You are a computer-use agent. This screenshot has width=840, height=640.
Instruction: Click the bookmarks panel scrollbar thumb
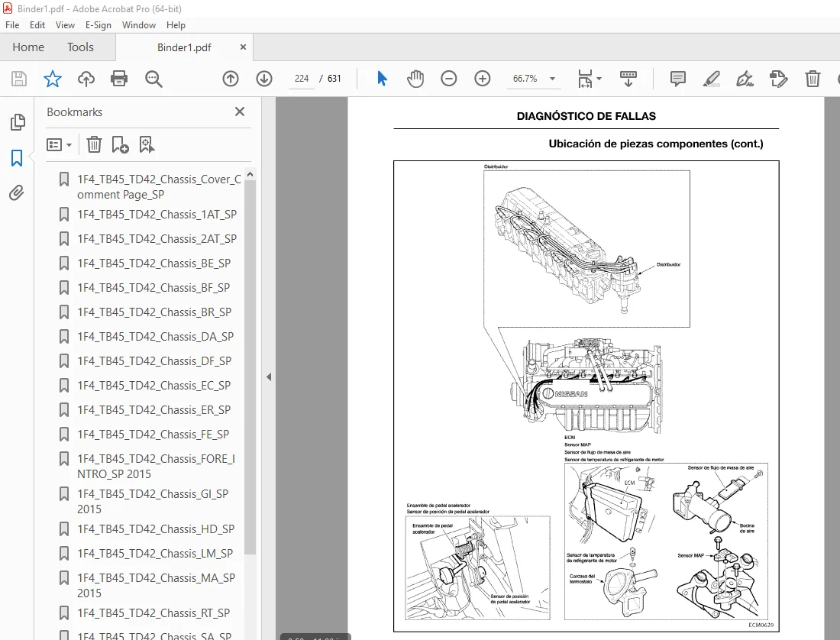pos(250,367)
